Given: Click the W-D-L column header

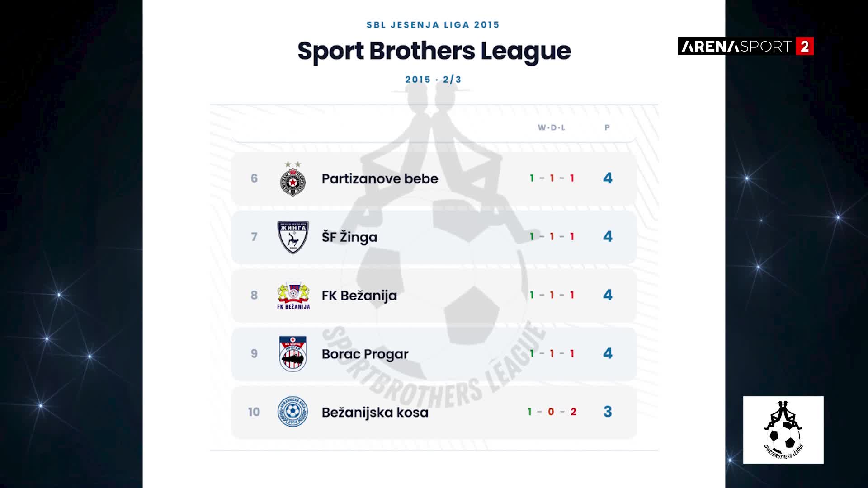Looking at the screenshot, I should click(552, 128).
